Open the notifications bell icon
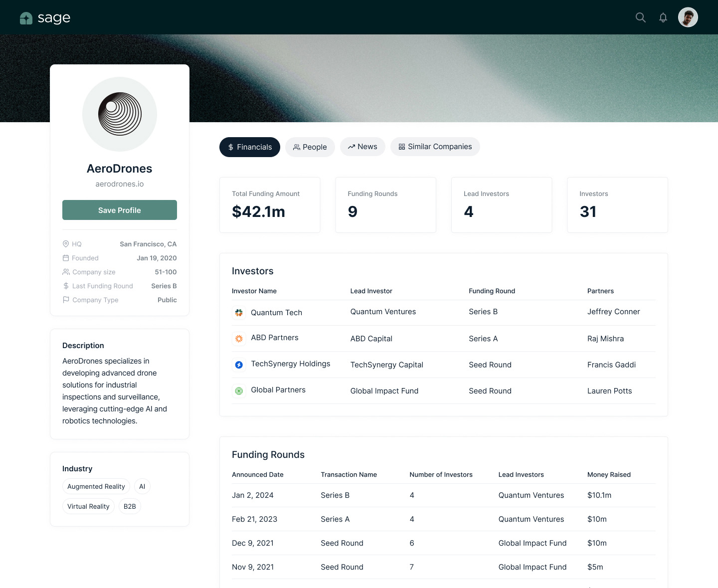718x588 pixels. point(663,17)
